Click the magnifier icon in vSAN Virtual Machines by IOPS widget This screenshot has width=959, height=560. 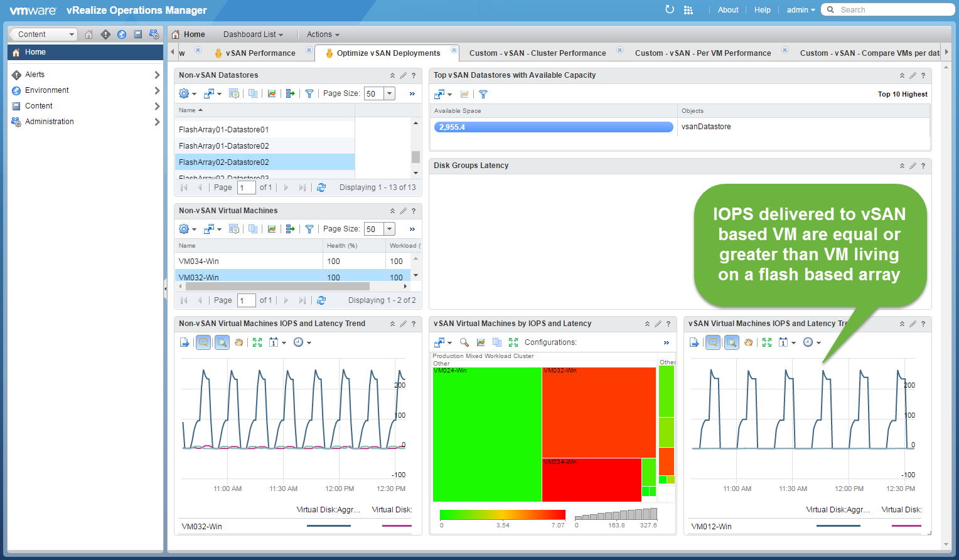click(464, 342)
